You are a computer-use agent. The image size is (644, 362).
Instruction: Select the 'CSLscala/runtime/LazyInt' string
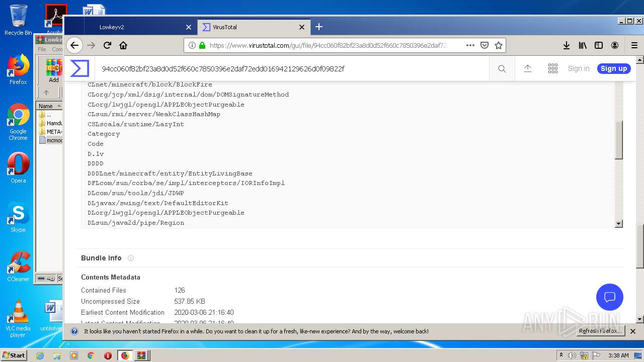coord(136,124)
